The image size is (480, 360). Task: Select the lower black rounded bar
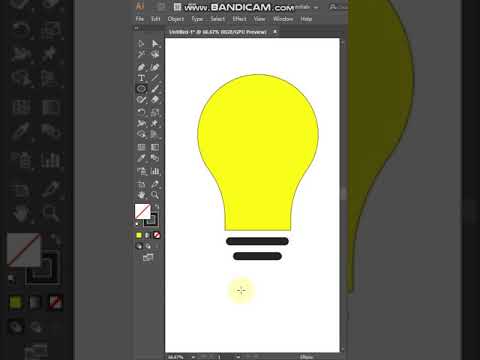point(257,256)
